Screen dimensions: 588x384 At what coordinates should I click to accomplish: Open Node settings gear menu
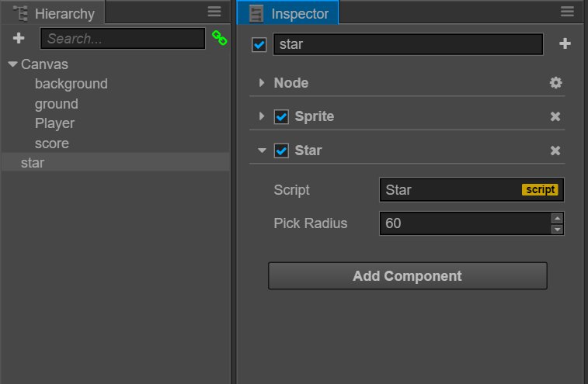click(x=555, y=83)
